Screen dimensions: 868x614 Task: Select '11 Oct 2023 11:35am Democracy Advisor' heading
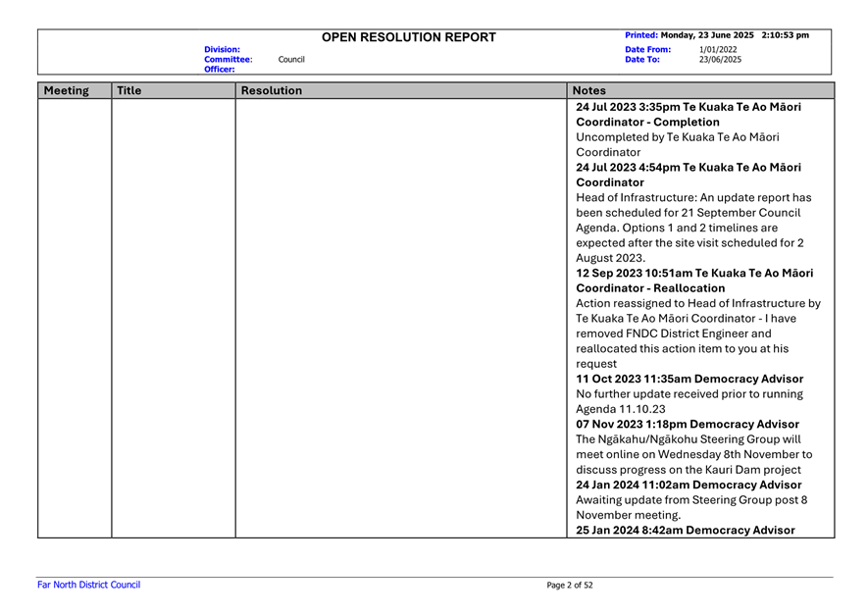[689, 379]
